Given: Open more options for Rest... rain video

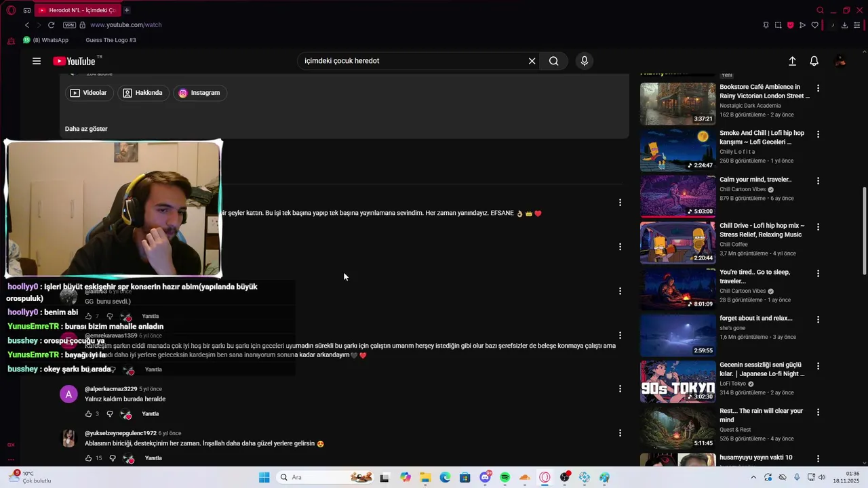Looking at the screenshot, I should click(x=818, y=412).
